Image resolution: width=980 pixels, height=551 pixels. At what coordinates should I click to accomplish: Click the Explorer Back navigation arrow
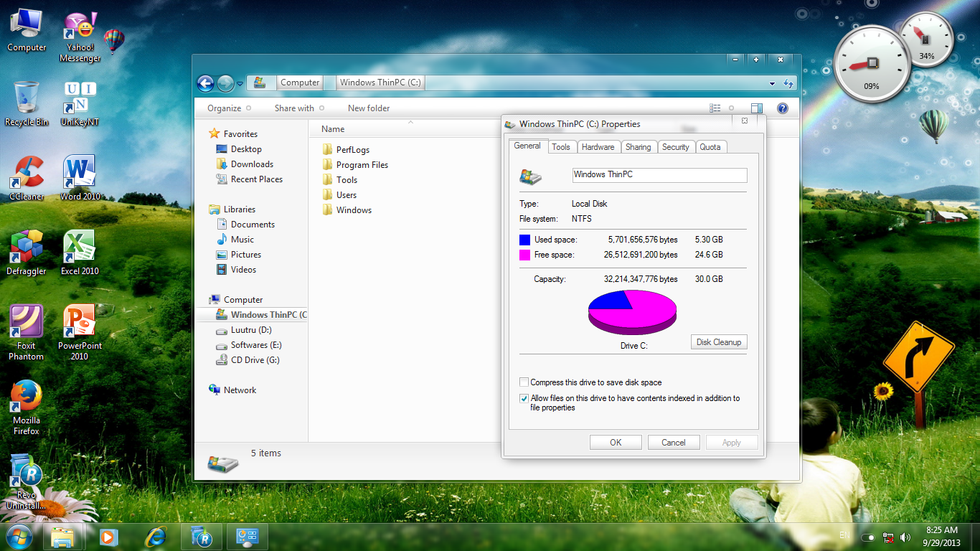pyautogui.click(x=205, y=83)
